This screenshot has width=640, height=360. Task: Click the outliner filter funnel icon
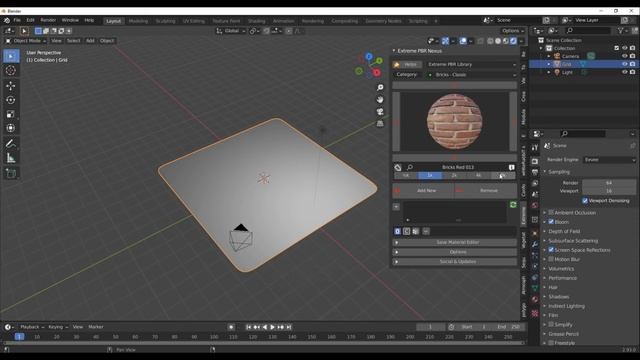621,31
